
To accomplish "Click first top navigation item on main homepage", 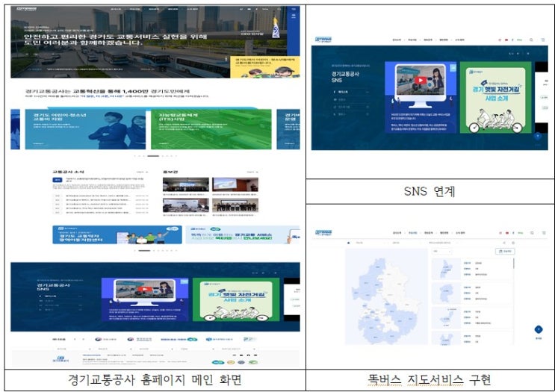I will coord(116,9).
